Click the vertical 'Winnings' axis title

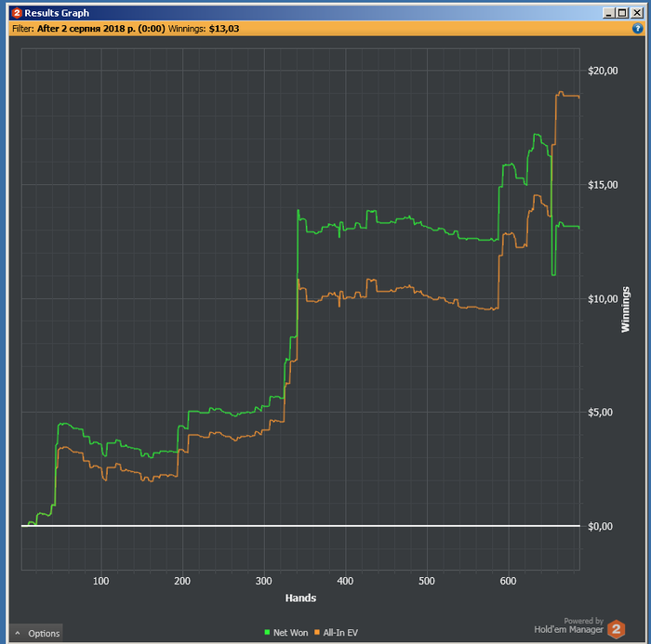tap(625, 309)
